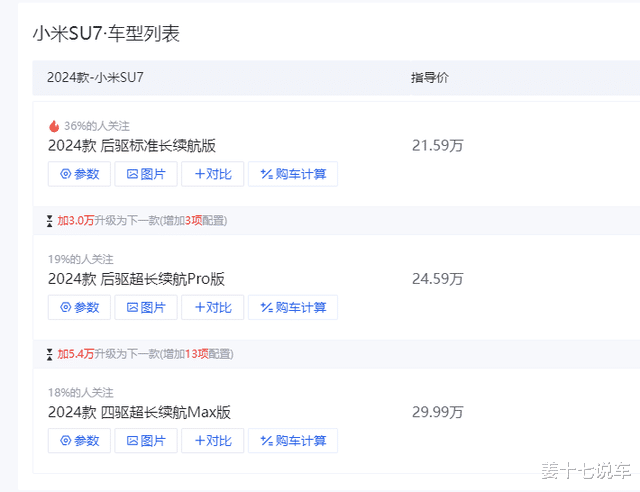Open the 2024款 后驱标准长续航版 model title
The height and width of the screenshot is (492, 640).
click(132, 146)
